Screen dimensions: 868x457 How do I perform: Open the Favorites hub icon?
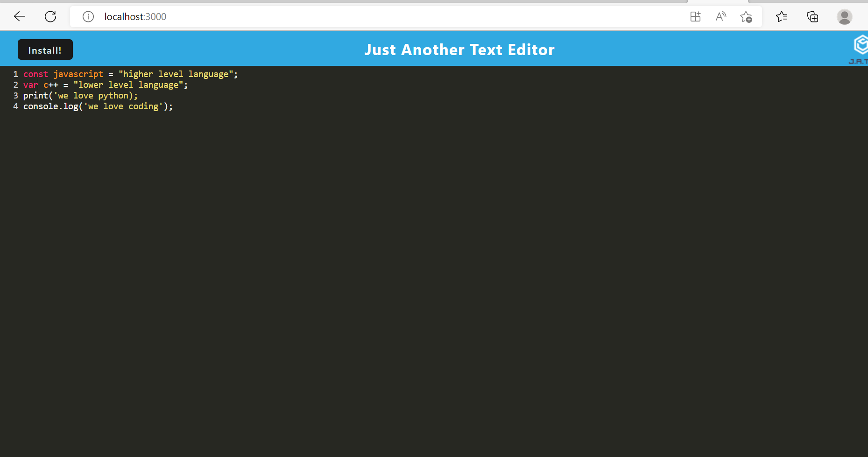tap(782, 16)
